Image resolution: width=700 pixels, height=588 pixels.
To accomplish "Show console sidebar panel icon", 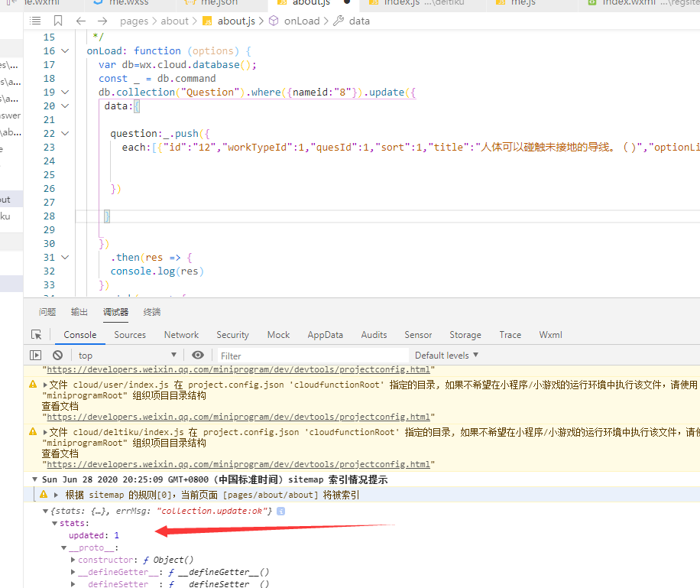I will [x=35, y=356].
